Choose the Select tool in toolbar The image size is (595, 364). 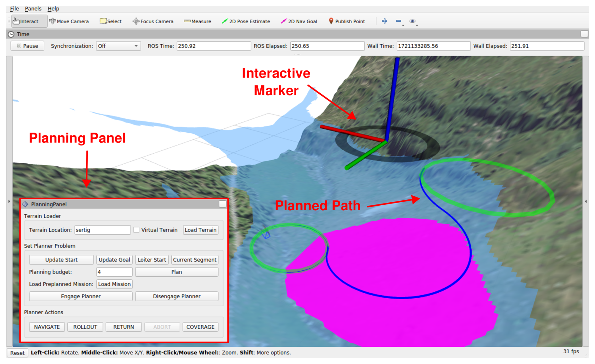[110, 21]
